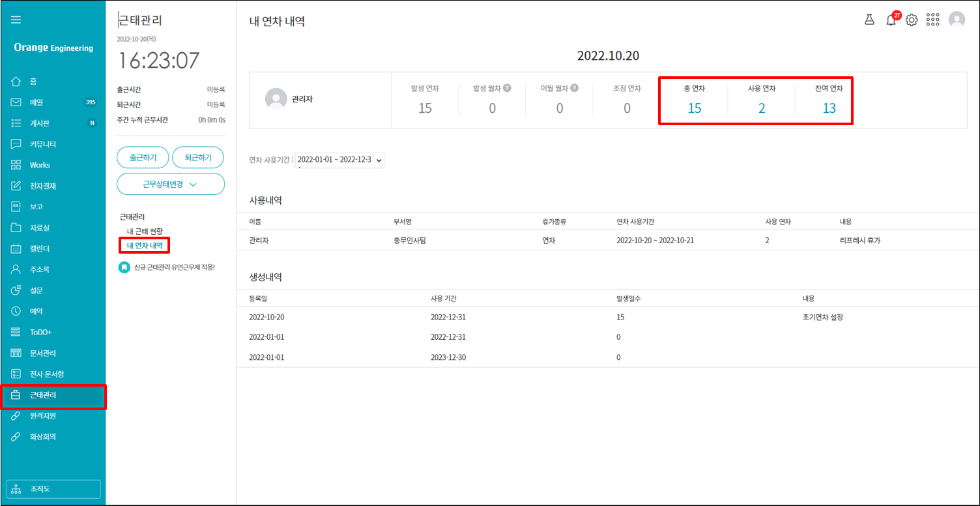
Task: Go to 캘린더 in the sidebar
Action: [x=40, y=248]
